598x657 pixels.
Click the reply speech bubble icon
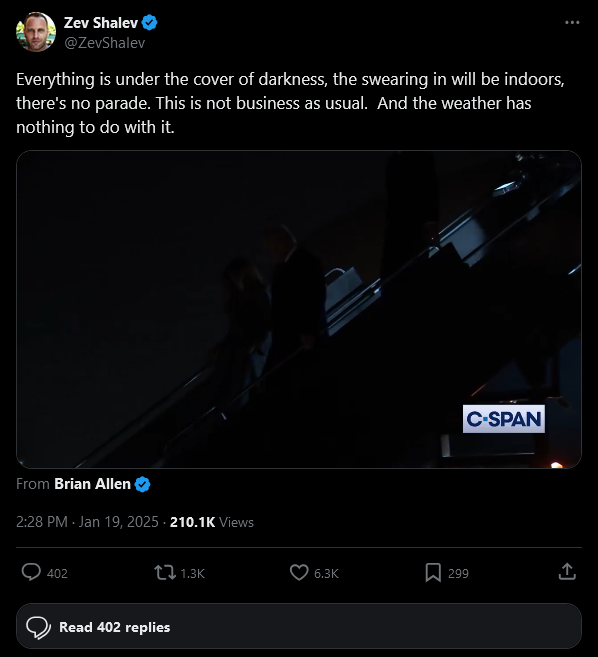31,572
